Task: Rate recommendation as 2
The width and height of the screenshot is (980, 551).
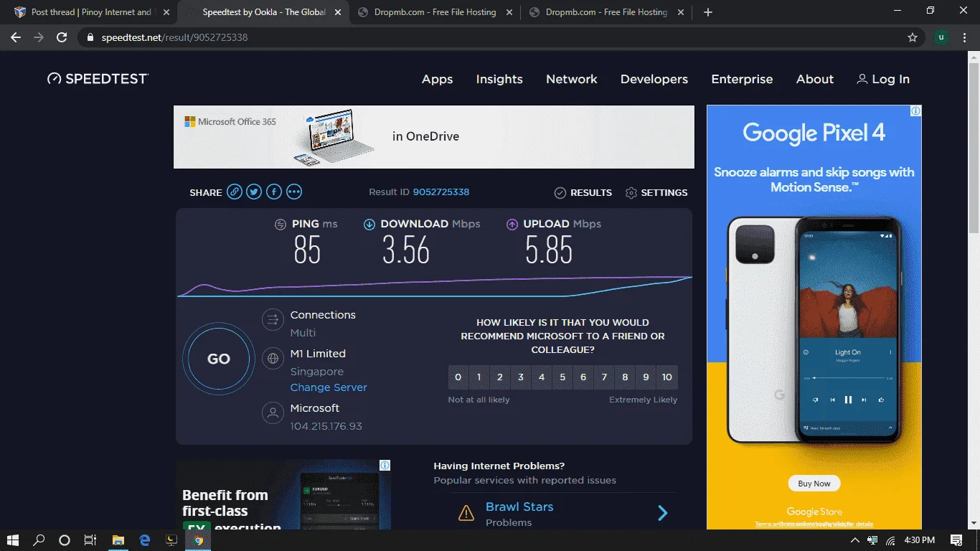Action: [500, 377]
